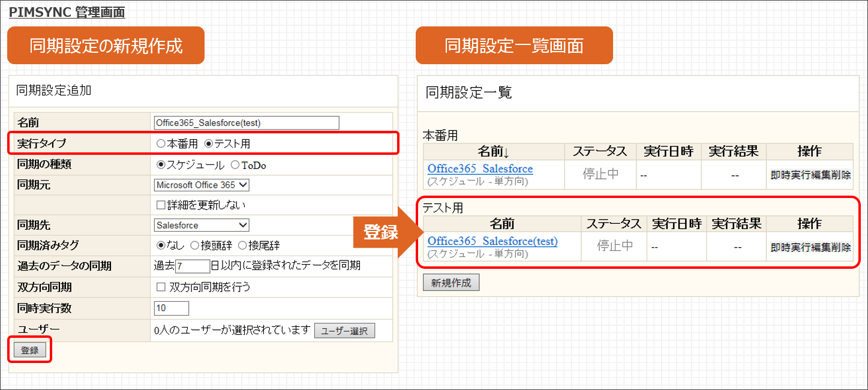Open the Office365_Salesforce production link
868x390 pixels.
tap(480, 169)
